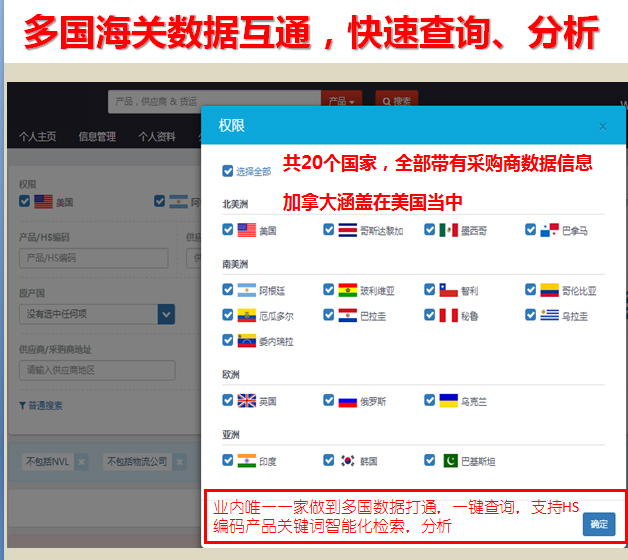Screen dimensions: 628x560
Task: Click the United States flag icon in dialog
Action: [x=247, y=230]
